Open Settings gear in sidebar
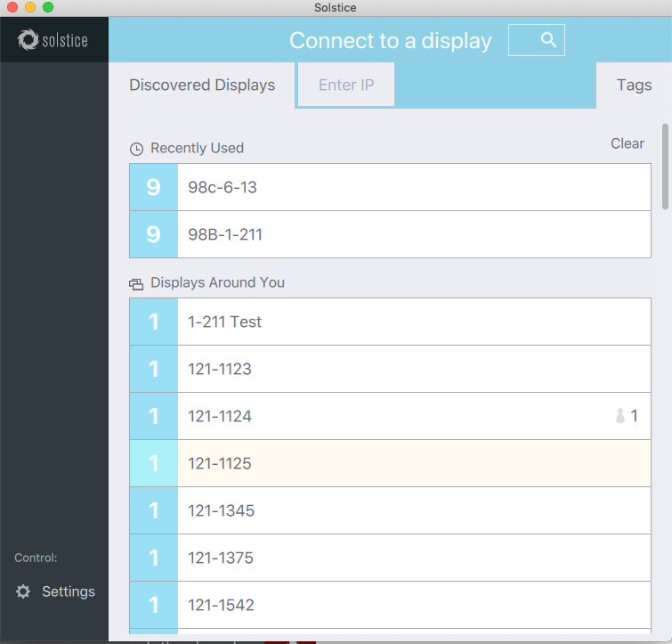This screenshot has height=644, width=672. (x=23, y=591)
